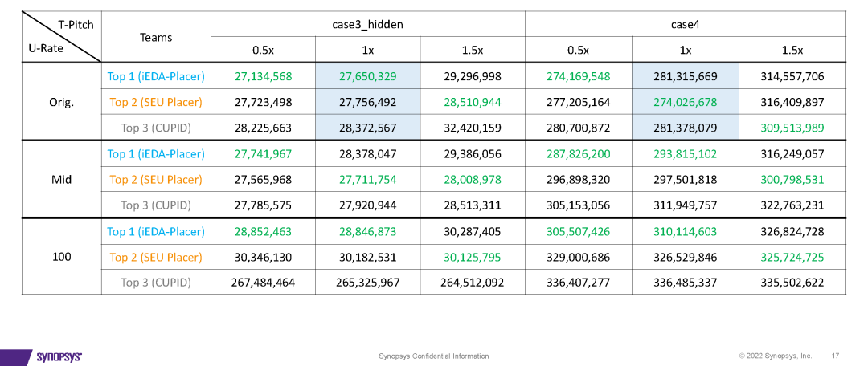Select the value 300,798,531 in the Mid group
The height and width of the screenshot is (366, 868).
click(792, 179)
